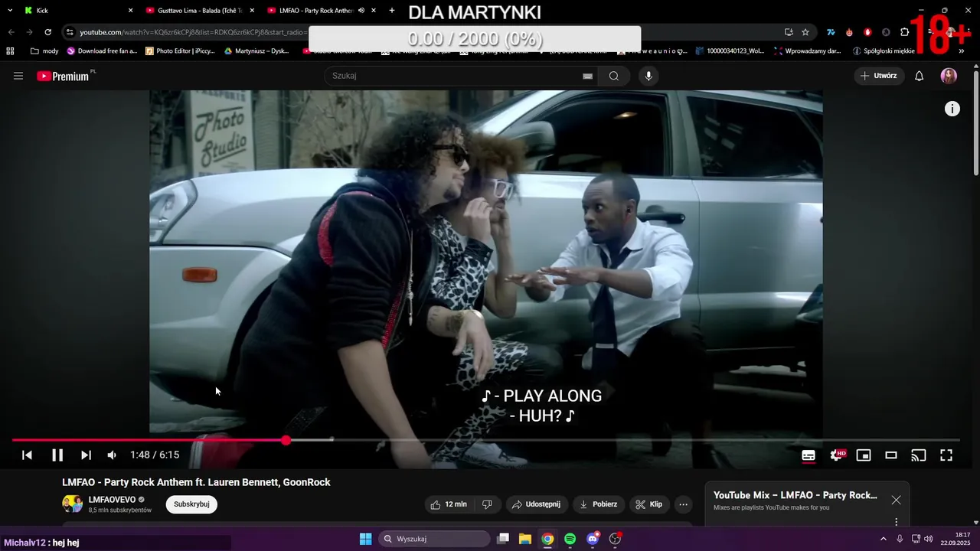Open the on-screen keyboard icon in search
The image size is (980, 551).
pyautogui.click(x=587, y=76)
